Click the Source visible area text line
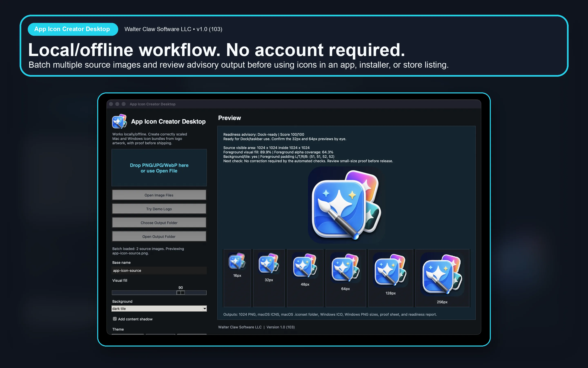 266,148
